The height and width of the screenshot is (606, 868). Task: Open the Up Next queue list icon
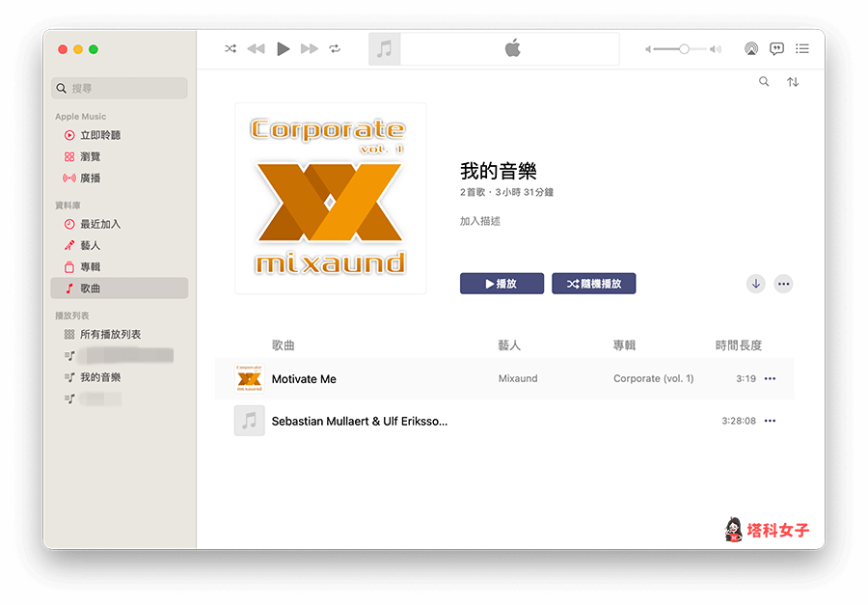[801, 49]
